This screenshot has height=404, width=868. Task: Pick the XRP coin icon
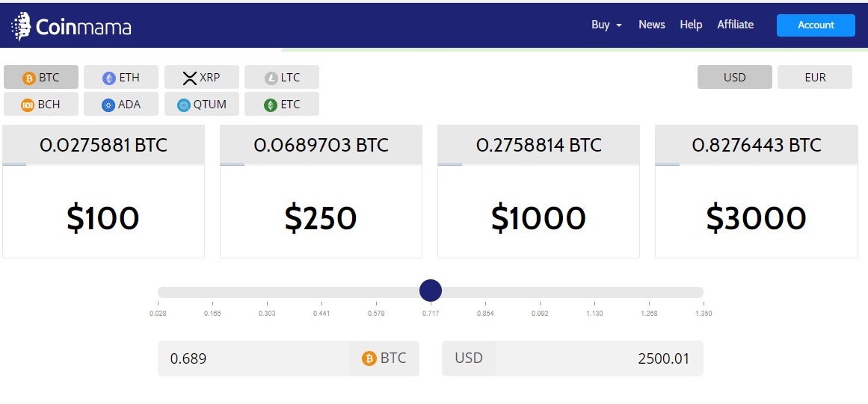point(189,78)
